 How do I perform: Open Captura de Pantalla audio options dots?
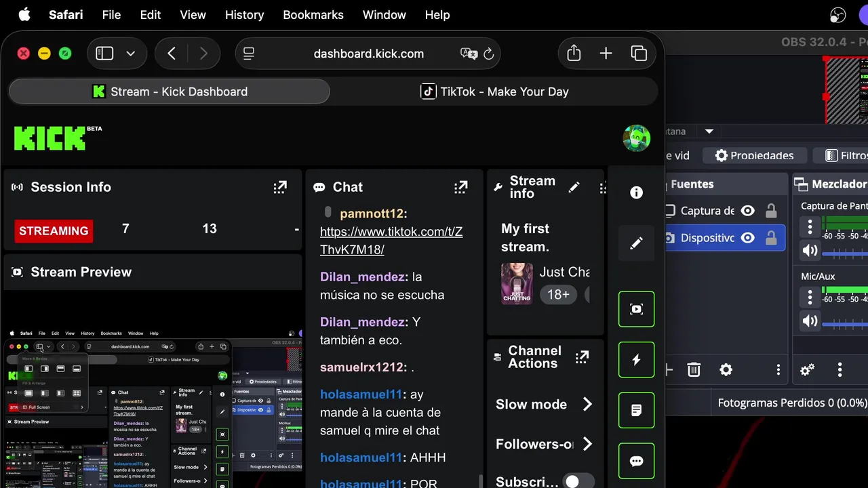tap(810, 226)
